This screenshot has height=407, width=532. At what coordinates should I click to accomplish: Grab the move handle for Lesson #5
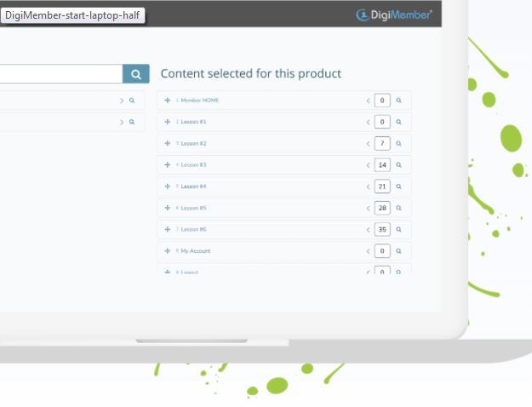(168, 208)
